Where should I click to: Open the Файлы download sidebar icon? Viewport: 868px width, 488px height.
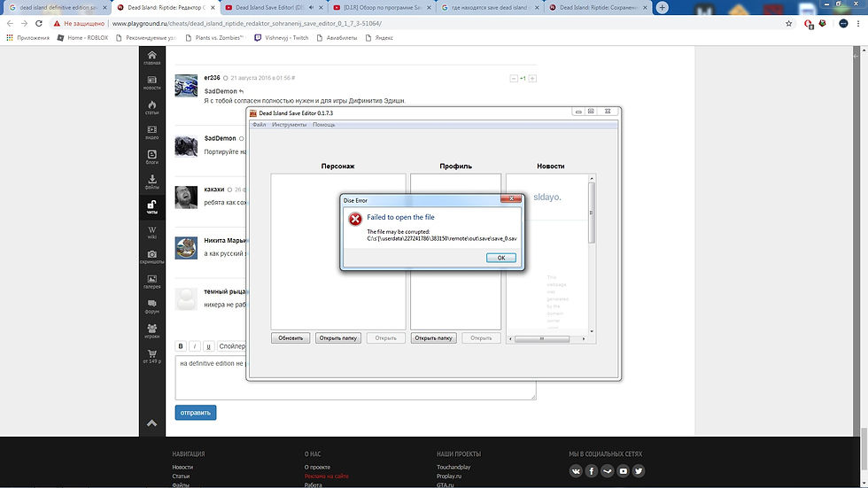tap(151, 182)
